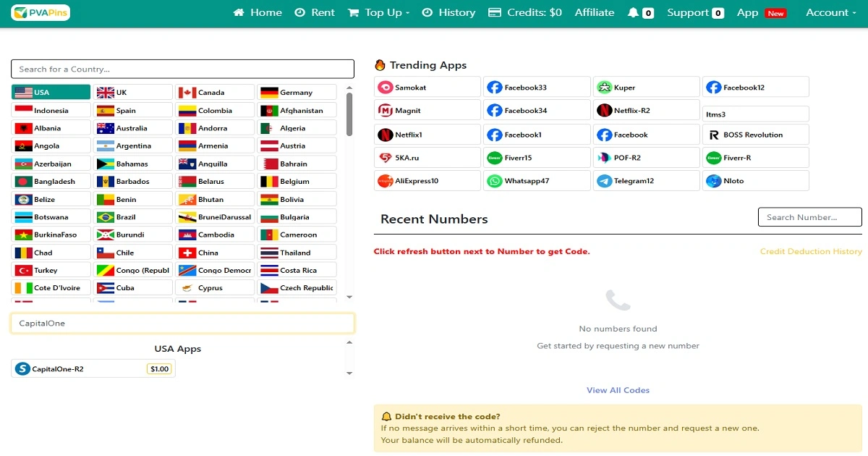
Task: Select Thailand in the country list
Action: tap(297, 252)
